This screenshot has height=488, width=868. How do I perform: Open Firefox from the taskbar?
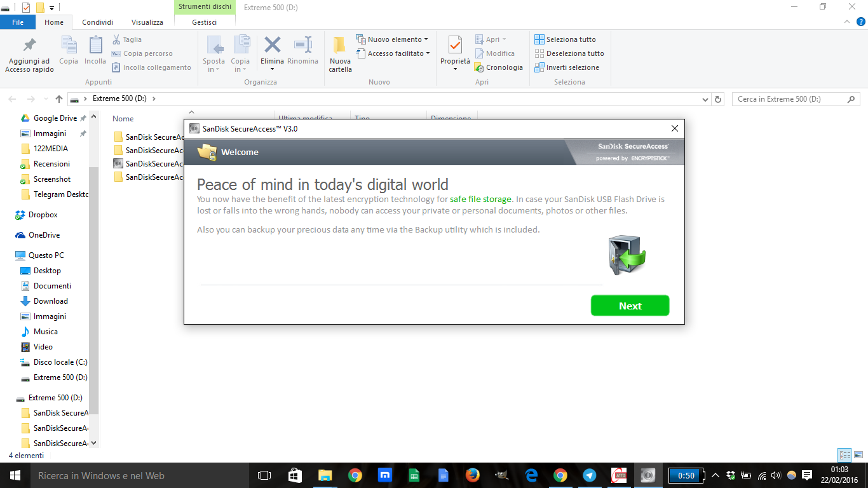click(x=471, y=475)
